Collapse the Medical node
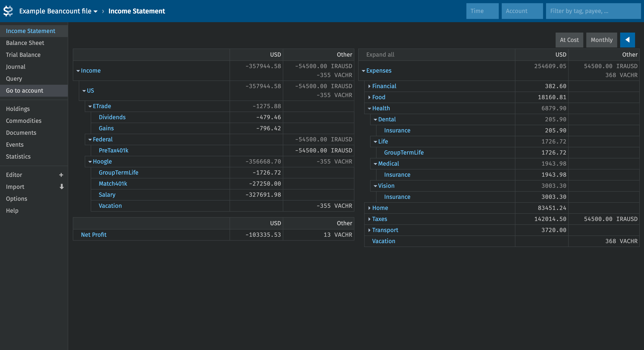 [375, 164]
